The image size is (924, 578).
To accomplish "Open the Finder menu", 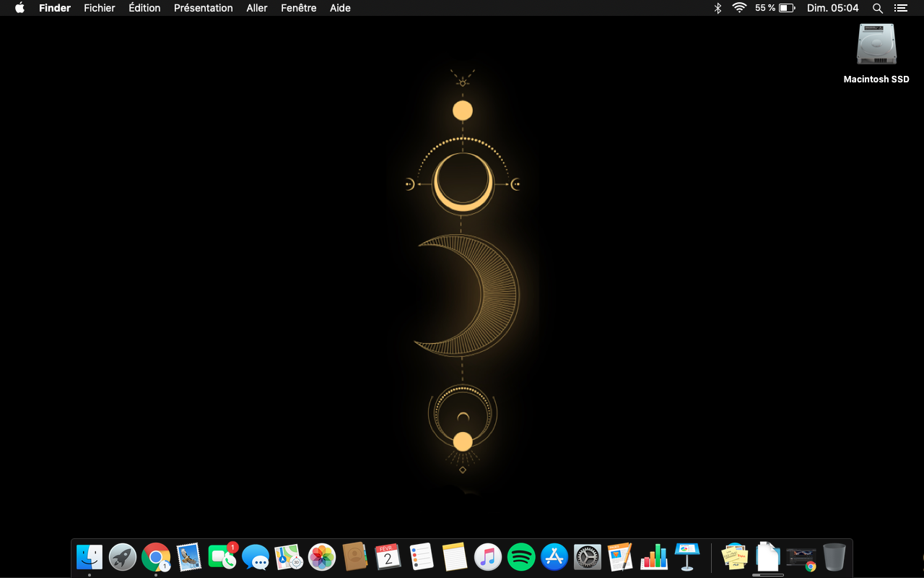I will (55, 8).
